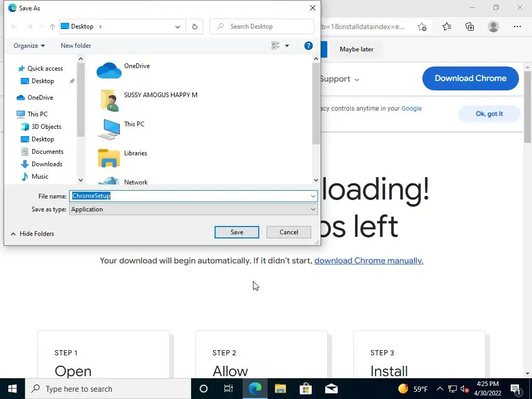532x399 pixels.
Task: Click the taskbar Type here to search box
Action: (x=108, y=389)
